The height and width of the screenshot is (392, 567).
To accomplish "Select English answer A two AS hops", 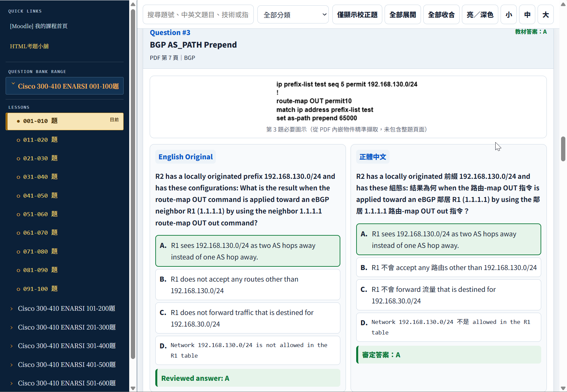I will (248, 251).
